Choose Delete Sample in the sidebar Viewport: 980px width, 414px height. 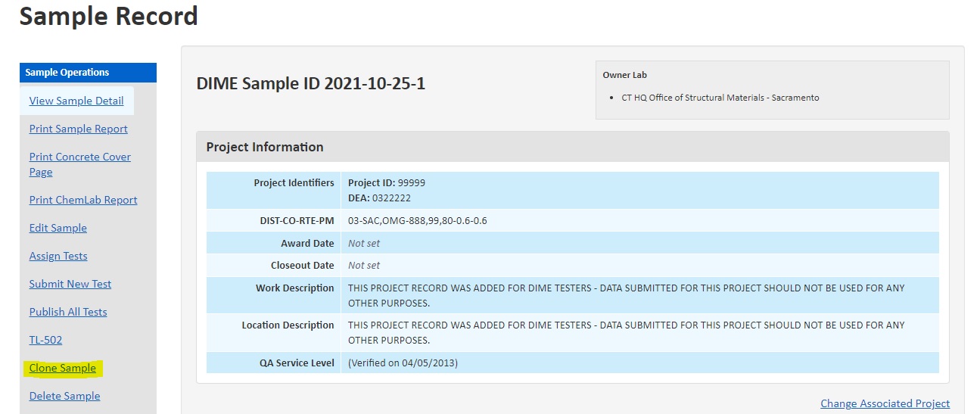coord(64,396)
